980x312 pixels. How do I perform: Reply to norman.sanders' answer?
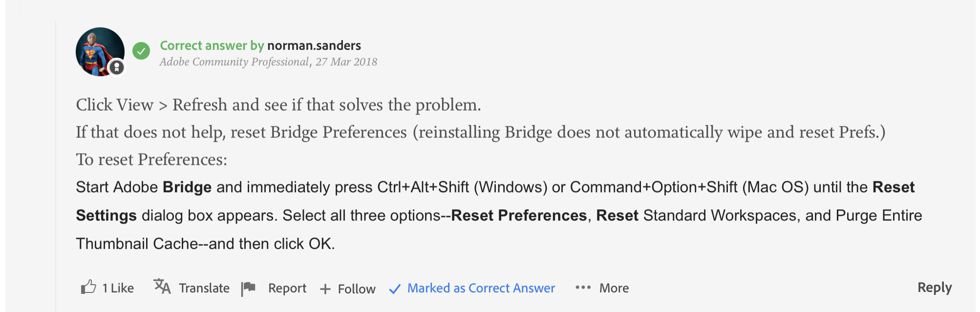tap(935, 287)
